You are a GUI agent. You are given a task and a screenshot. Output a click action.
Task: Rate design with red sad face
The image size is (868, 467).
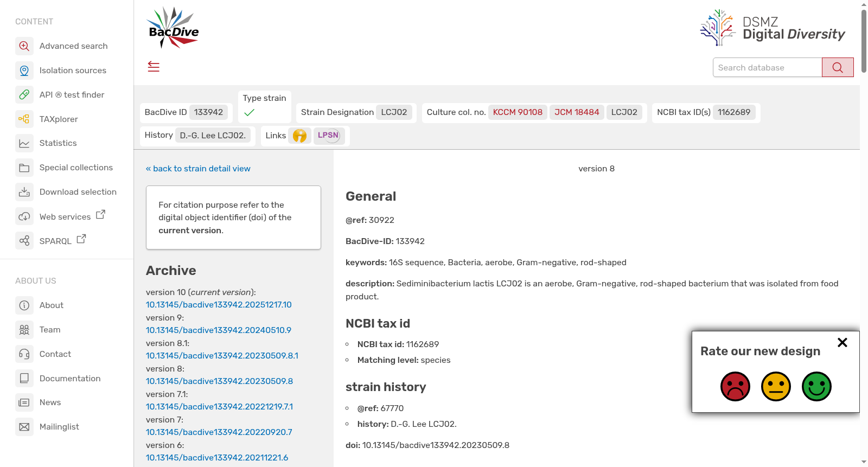click(x=735, y=386)
